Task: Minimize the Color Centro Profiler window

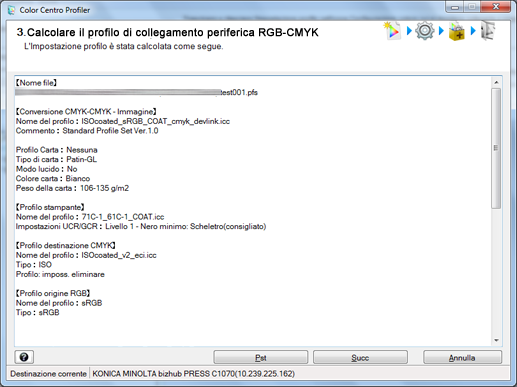Action: pyautogui.click(x=455, y=7)
